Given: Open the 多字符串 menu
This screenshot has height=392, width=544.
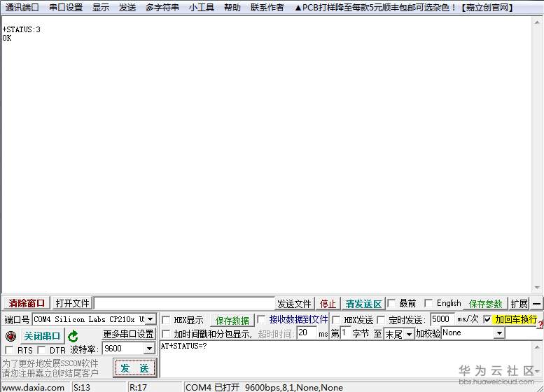Looking at the screenshot, I should click(x=162, y=7).
